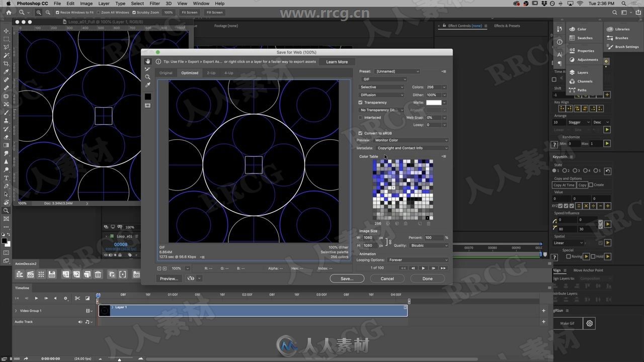The width and height of the screenshot is (644, 362).
Task: Open the GIF file format dropdown
Action: click(x=384, y=79)
